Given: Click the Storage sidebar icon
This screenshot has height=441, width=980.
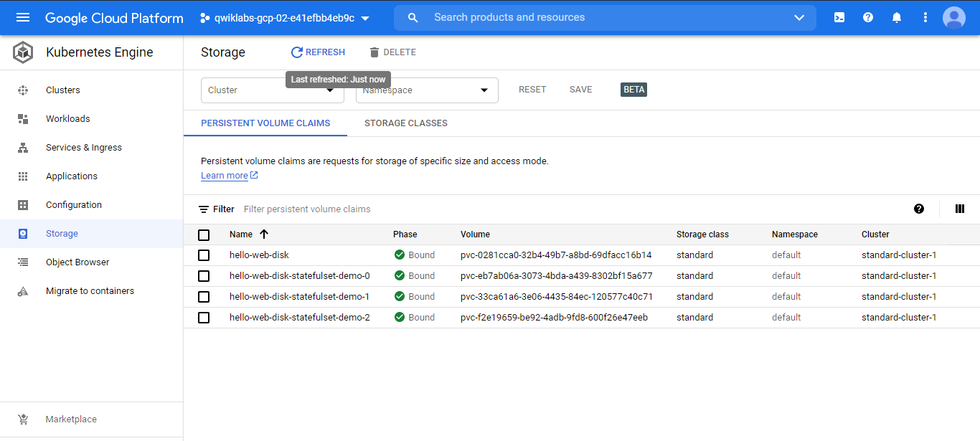Looking at the screenshot, I should (23, 234).
